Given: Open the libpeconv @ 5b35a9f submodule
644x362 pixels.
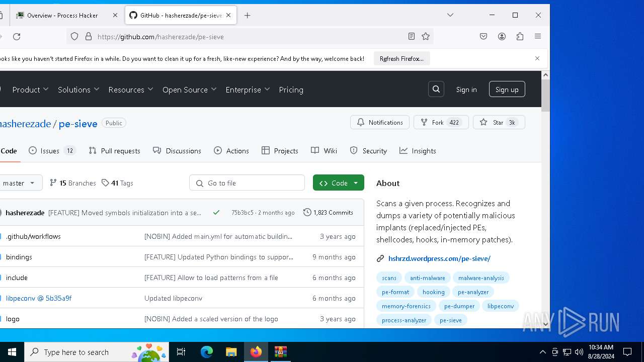Looking at the screenshot, I should 39,298.
